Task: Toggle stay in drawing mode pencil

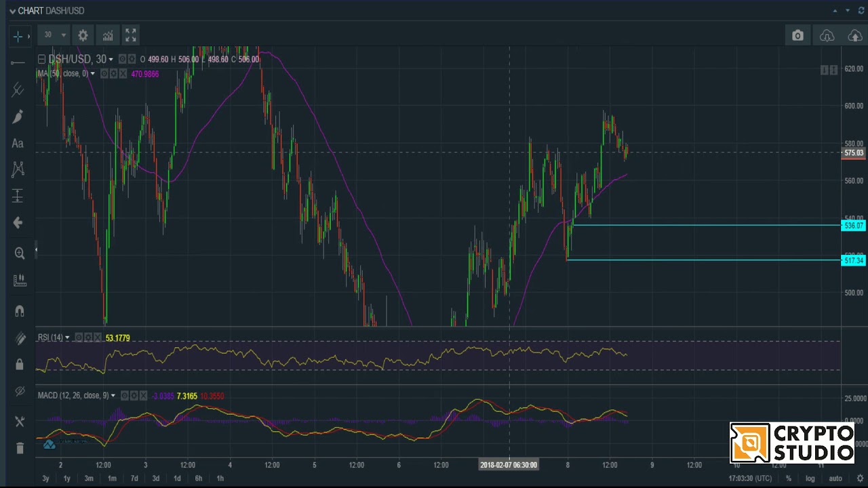Action: 19,338
